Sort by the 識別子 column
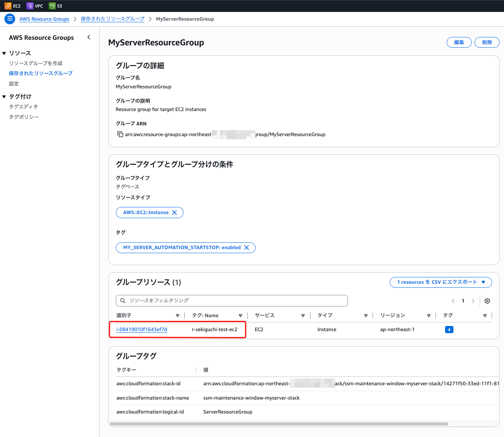504x437 pixels. [178, 316]
